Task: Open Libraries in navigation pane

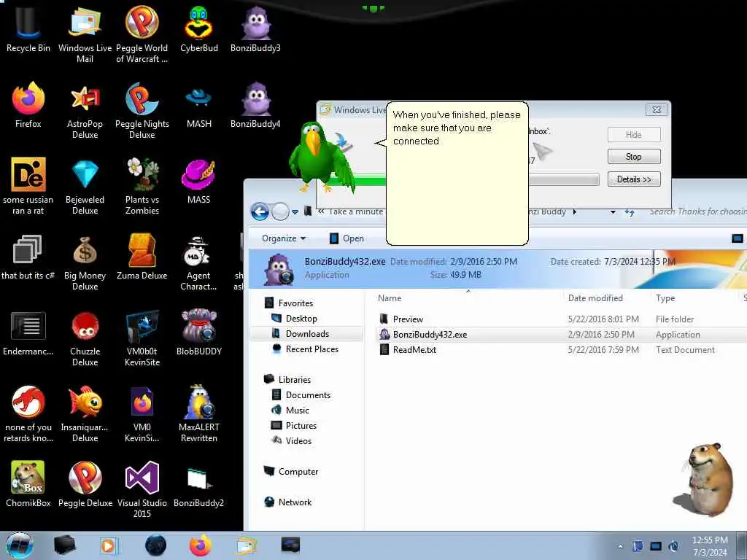Action: 287,379
